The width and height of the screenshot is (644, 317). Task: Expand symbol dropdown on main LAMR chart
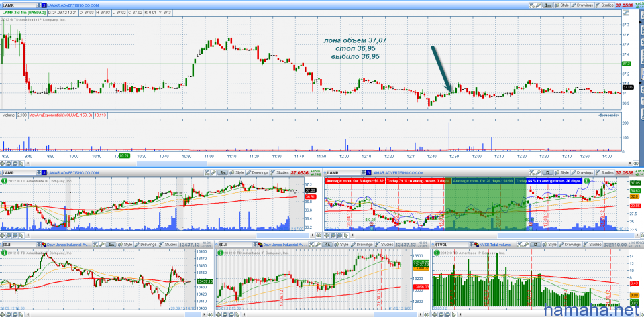point(39,5)
